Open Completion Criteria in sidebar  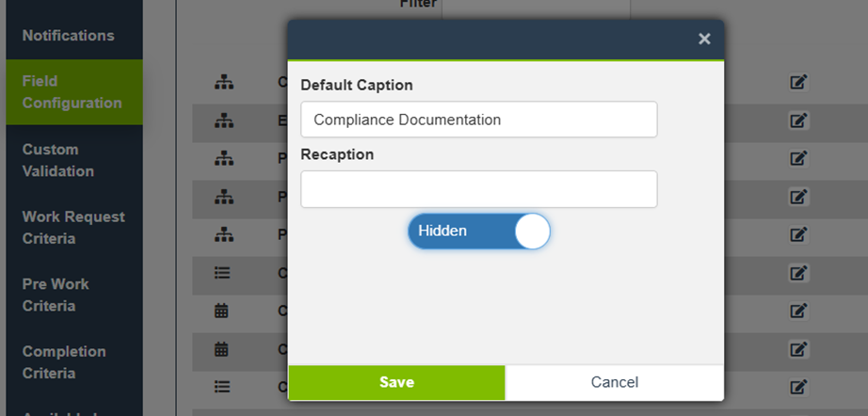click(x=64, y=362)
